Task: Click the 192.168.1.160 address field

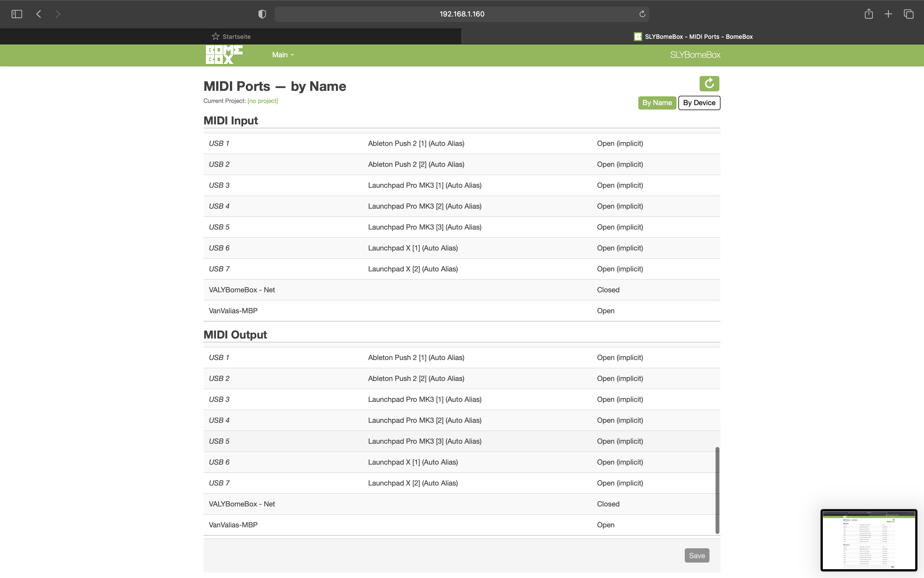Action: click(462, 14)
